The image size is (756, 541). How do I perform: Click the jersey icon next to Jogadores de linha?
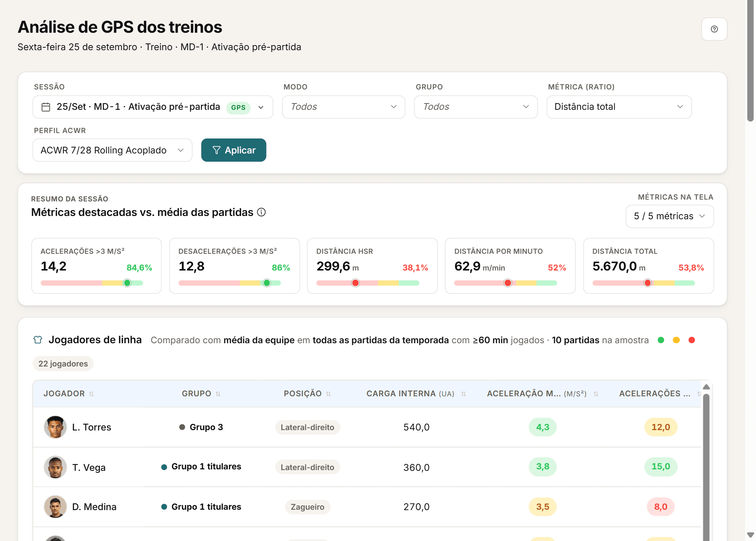[x=38, y=340]
